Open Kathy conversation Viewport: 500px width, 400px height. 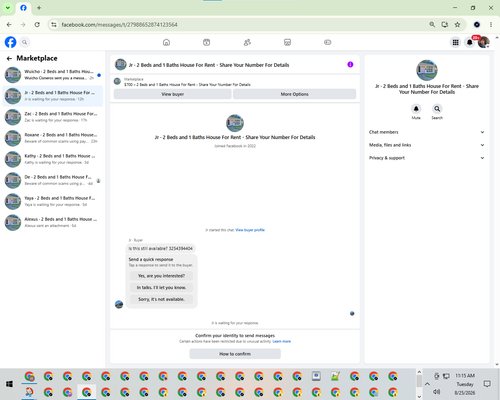click(x=53, y=159)
